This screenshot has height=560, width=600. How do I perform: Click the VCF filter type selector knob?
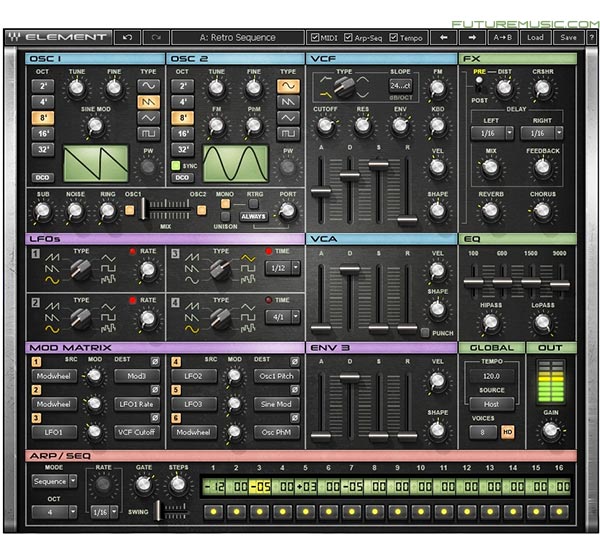[344, 87]
